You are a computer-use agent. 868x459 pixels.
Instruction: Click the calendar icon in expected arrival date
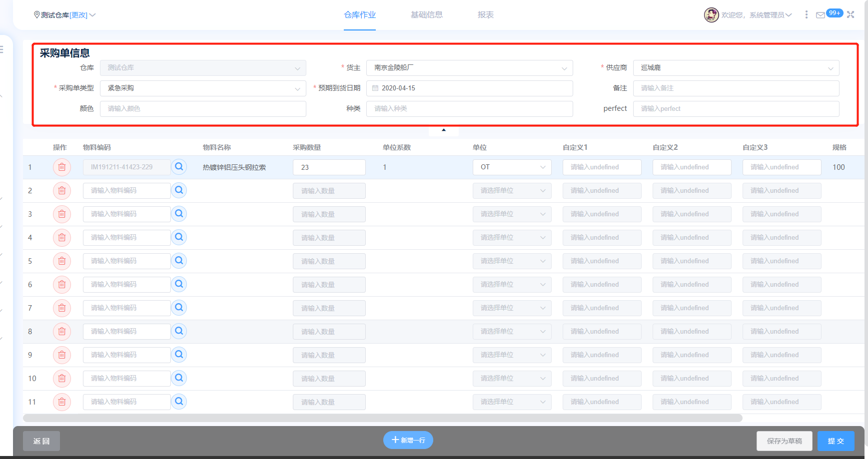tap(375, 88)
